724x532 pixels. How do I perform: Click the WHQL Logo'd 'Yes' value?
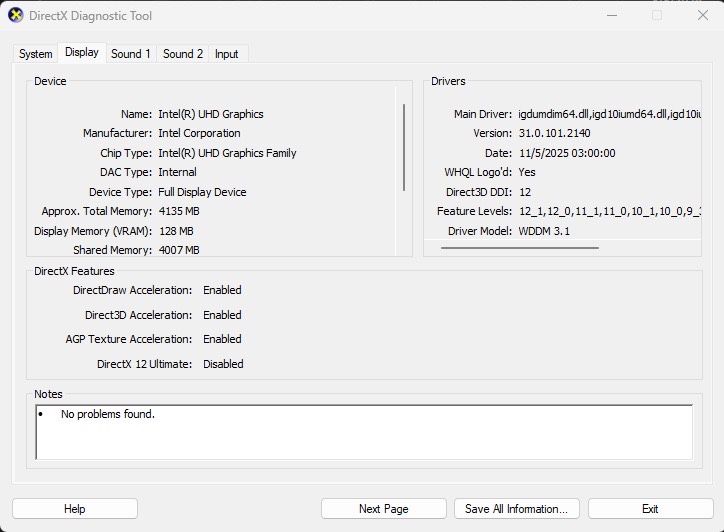click(x=527, y=172)
